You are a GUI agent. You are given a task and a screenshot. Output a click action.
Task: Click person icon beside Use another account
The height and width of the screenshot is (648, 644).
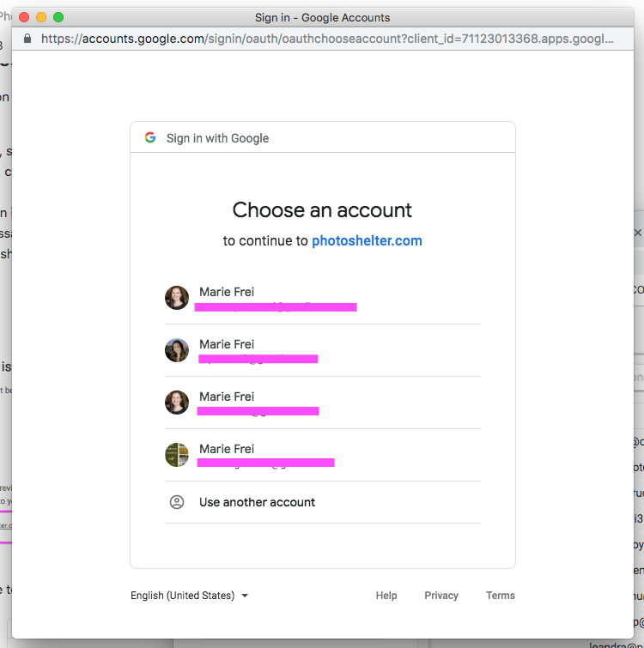point(177,502)
